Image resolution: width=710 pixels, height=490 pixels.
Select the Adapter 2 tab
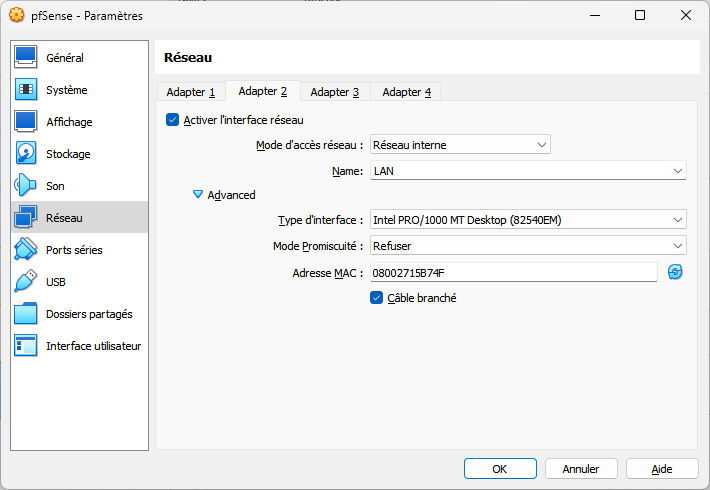coord(263,91)
